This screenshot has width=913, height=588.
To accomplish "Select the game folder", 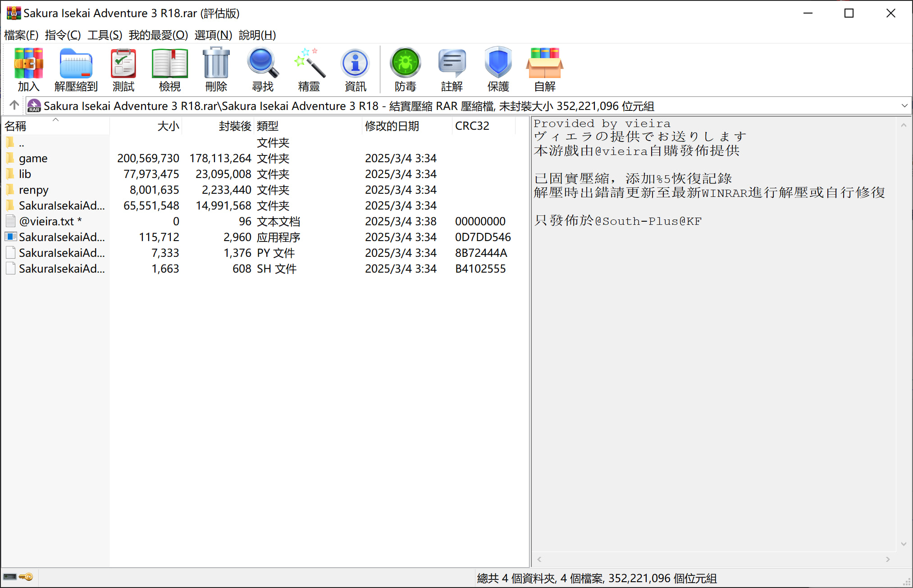I will [x=33, y=159].
